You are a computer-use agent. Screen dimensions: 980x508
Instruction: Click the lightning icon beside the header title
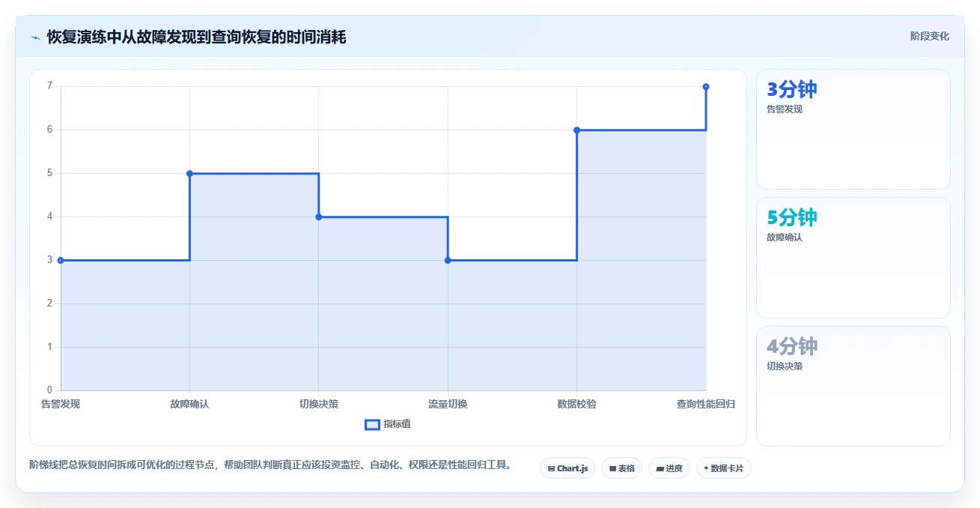[x=35, y=37]
